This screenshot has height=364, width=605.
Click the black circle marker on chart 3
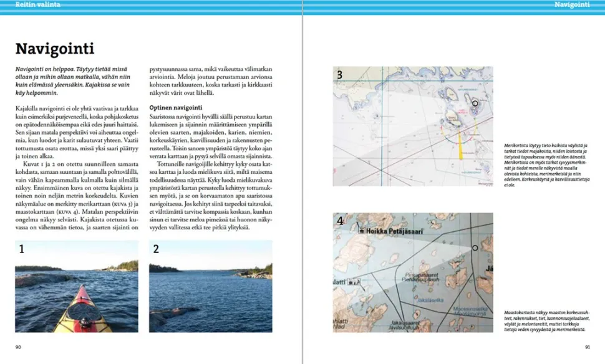tap(475, 103)
